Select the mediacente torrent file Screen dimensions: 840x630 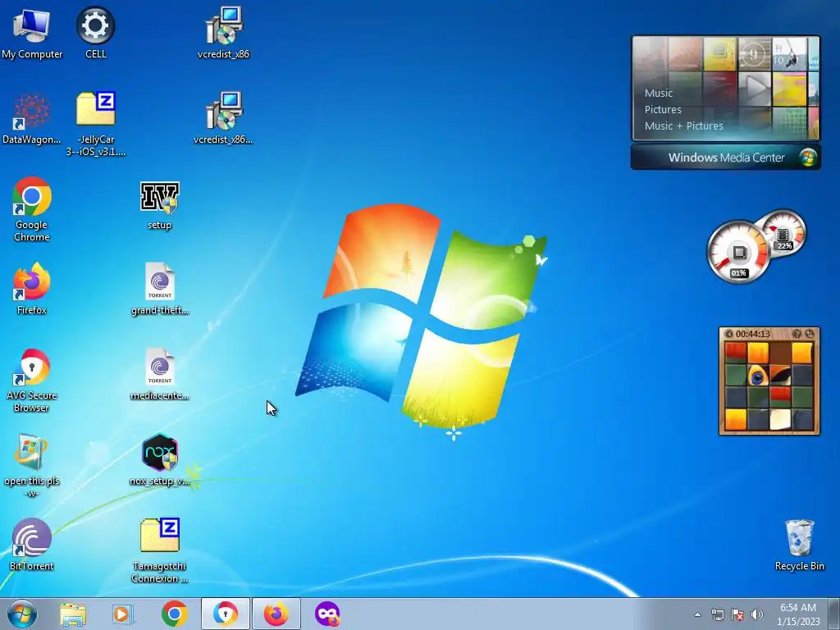point(160,375)
